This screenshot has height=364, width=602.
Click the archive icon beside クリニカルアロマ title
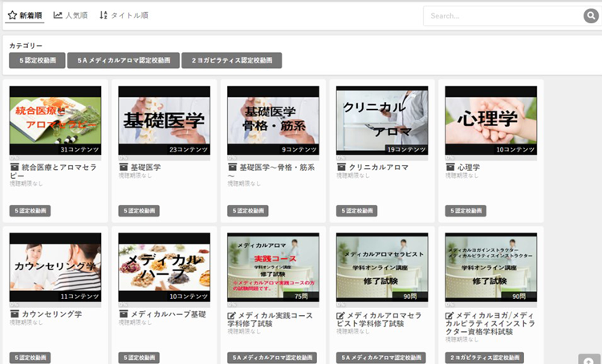341,168
